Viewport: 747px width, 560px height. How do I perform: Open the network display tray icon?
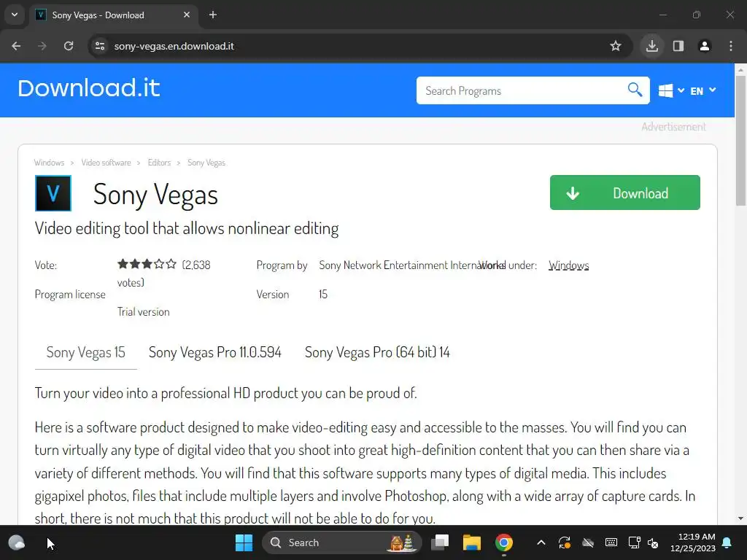tap(634, 542)
